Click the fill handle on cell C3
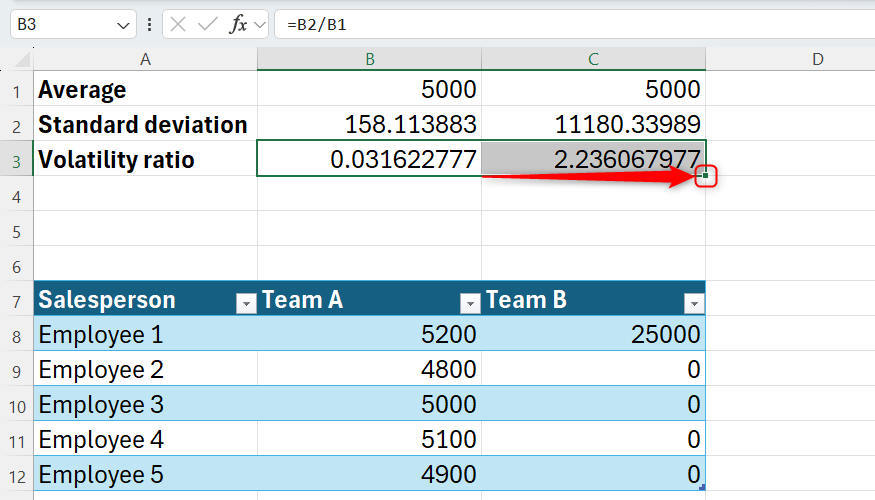Screen dimensions: 875x500 click(x=706, y=177)
